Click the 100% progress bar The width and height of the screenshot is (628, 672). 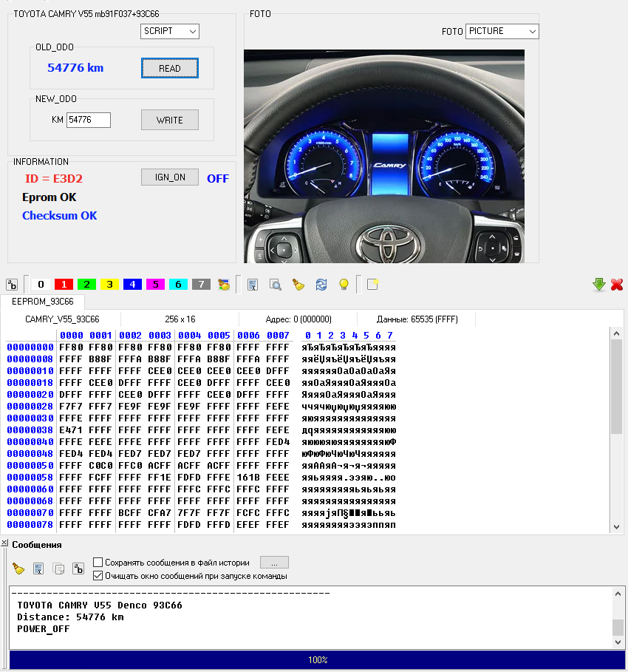(x=318, y=659)
